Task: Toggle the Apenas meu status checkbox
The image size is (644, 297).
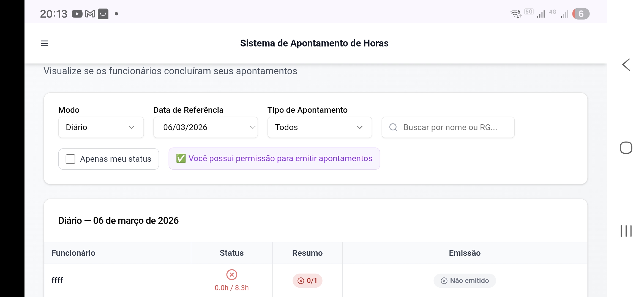Action: click(x=70, y=159)
